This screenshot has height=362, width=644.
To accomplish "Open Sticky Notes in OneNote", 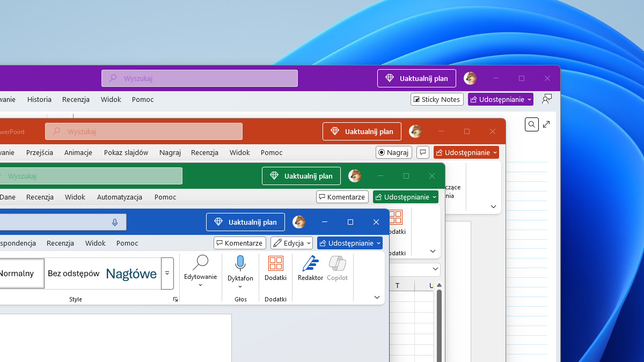I will (x=437, y=99).
